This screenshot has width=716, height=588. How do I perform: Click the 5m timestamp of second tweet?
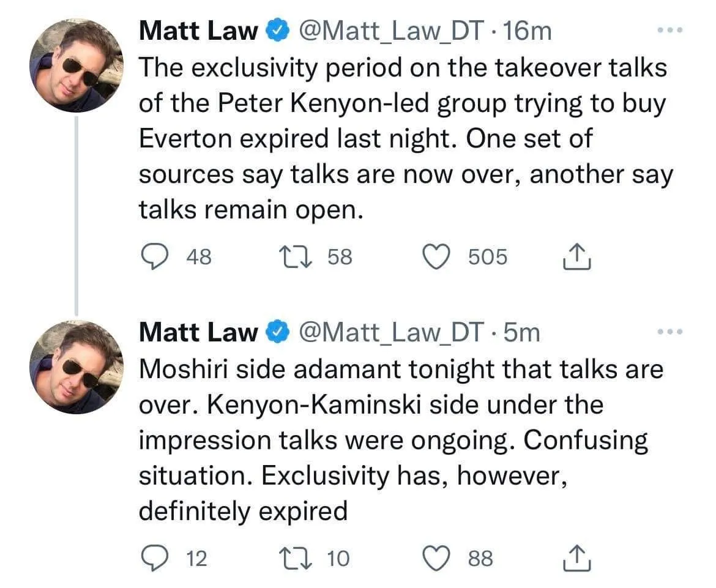coord(524,332)
